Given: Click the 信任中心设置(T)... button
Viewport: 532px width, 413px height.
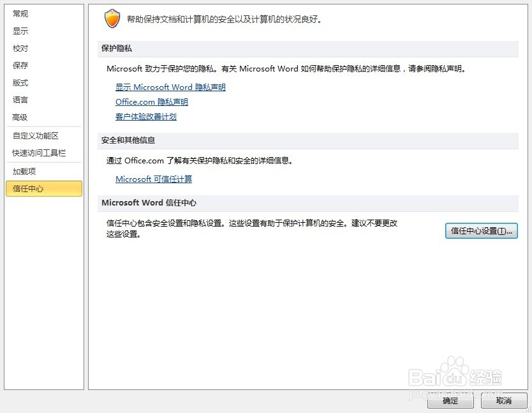Looking at the screenshot, I should (x=481, y=231).
